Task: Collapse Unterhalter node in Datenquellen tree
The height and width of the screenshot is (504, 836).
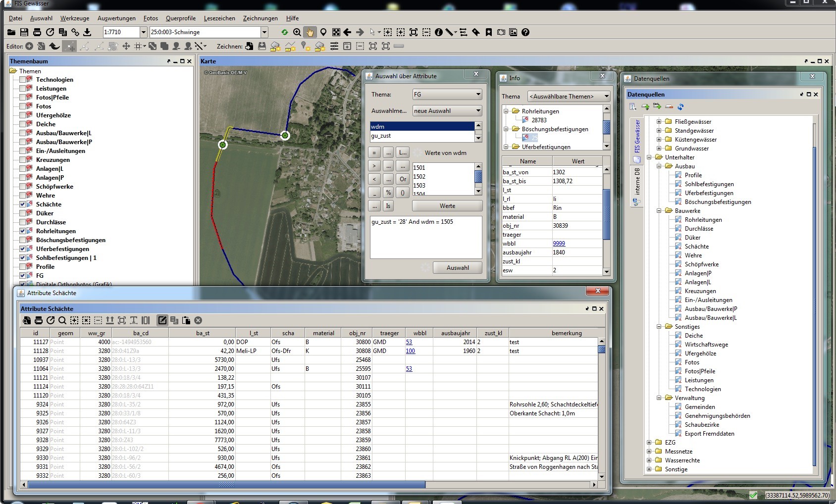Action: 649,157
